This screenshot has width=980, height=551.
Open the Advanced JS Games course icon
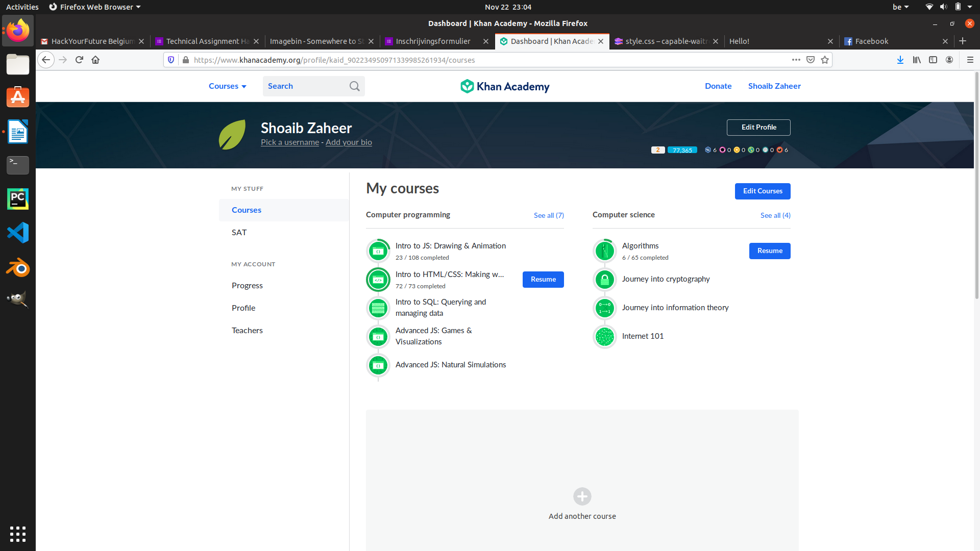(378, 337)
